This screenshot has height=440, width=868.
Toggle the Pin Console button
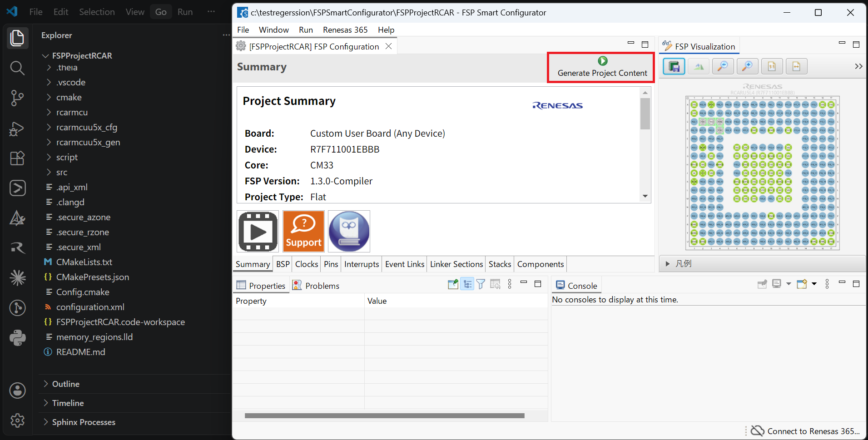tap(762, 284)
